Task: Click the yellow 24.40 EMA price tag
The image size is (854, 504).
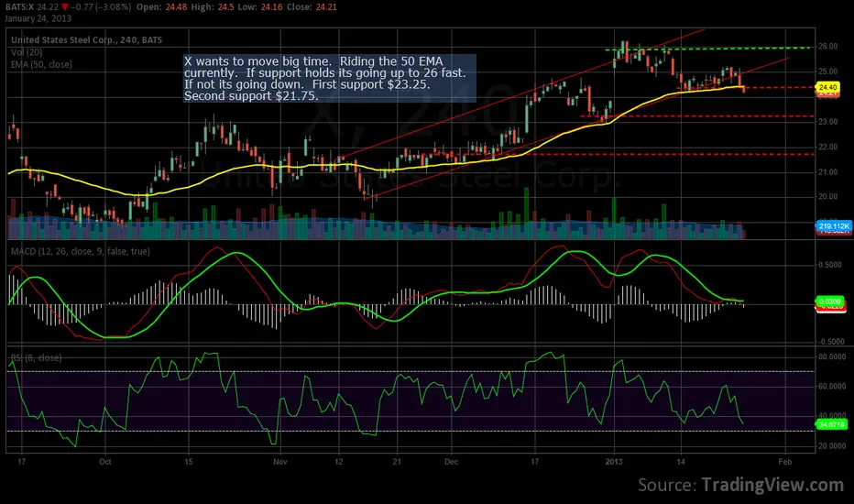Action: tap(827, 87)
